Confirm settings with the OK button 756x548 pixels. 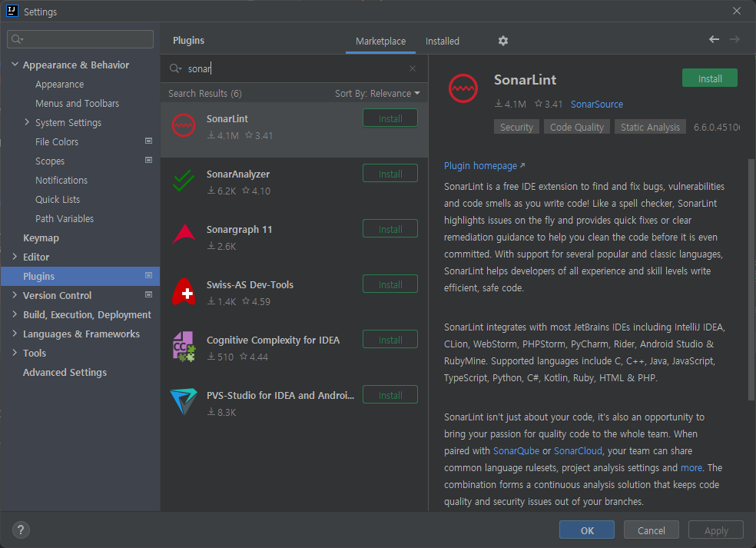tap(587, 530)
